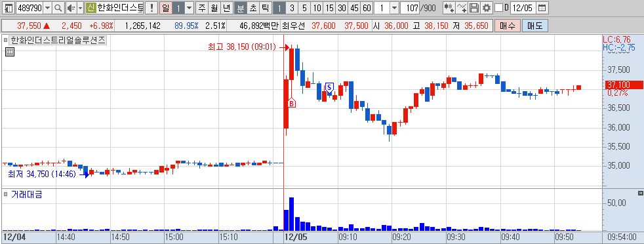644x244 pixels.
Task: Click the speaker sound alert icon
Action: pyautogui.click(x=71, y=7)
